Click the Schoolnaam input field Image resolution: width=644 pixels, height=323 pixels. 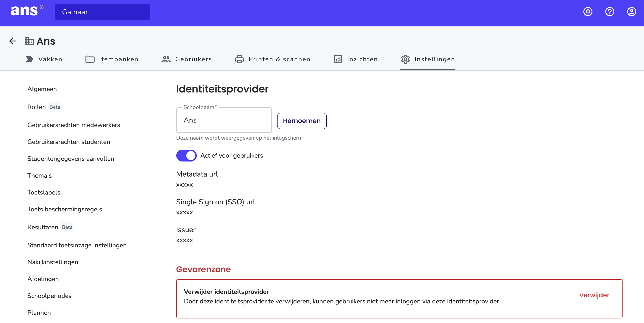(x=224, y=120)
